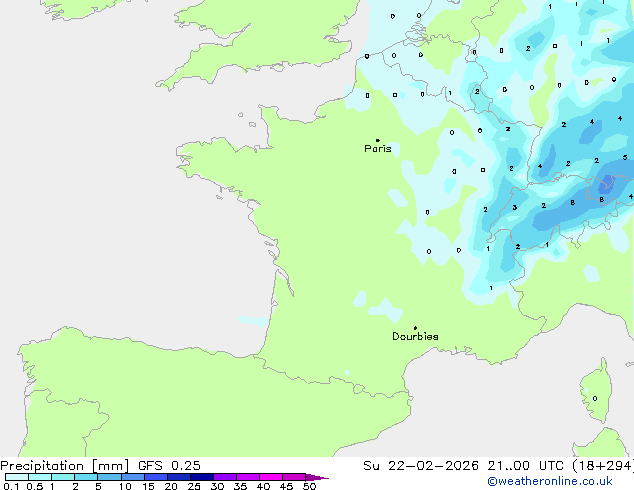
Task: Click the Dourbies city label
Action: (x=415, y=336)
